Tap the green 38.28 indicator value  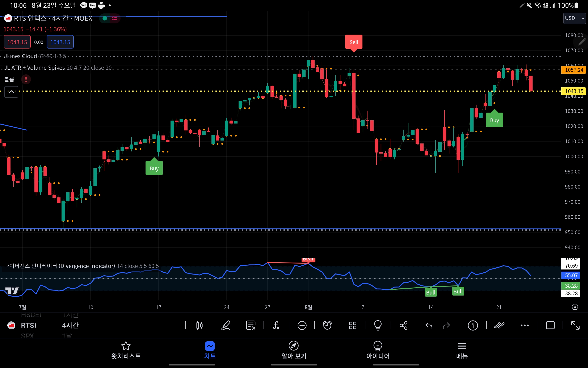click(x=571, y=286)
